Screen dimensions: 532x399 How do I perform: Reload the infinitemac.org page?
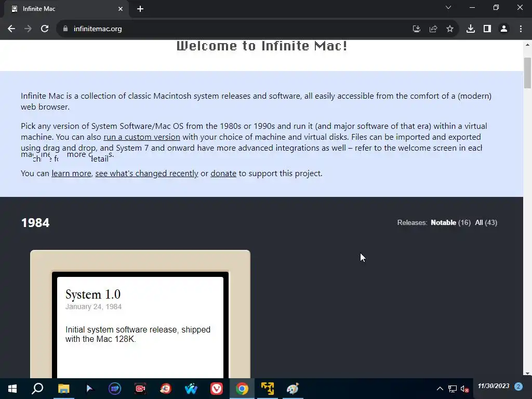click(x=45, y=29)
